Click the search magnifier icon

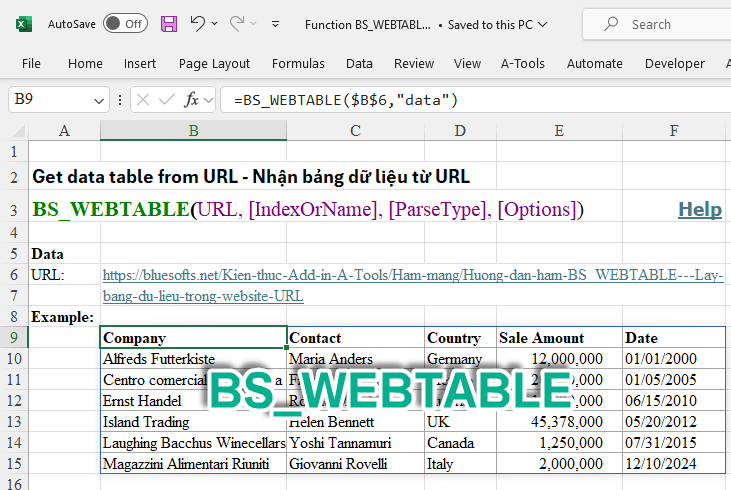[611, 24]
